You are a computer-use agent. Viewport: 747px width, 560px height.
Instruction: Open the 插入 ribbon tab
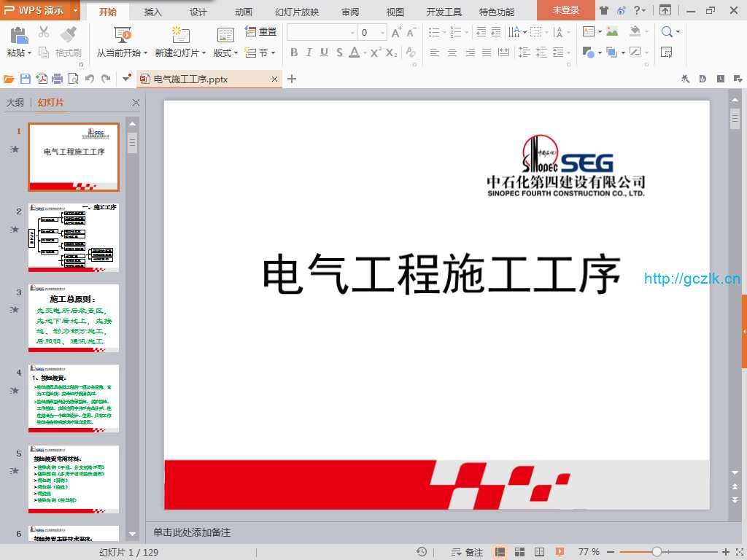pyautogui.click(x=153, y=12)
